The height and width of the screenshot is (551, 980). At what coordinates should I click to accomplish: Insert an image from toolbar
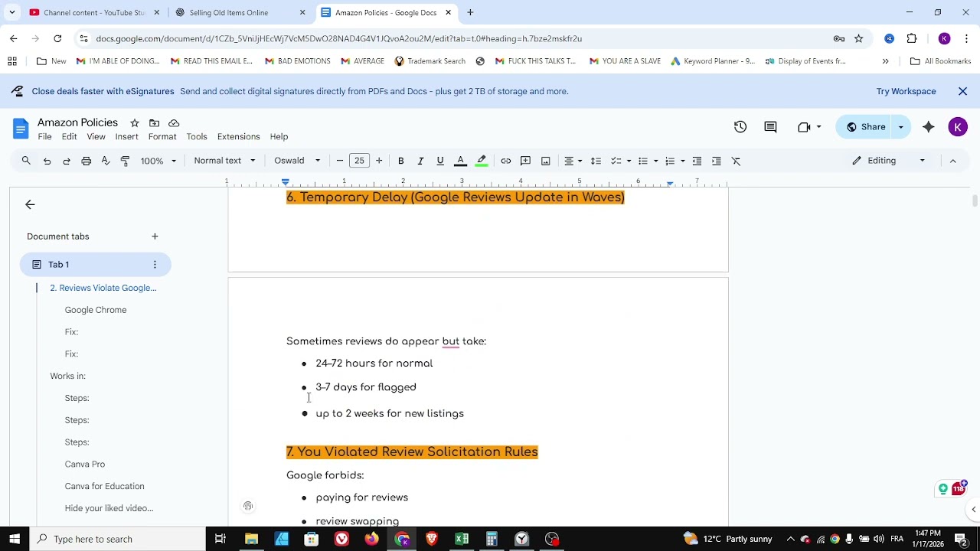[545, 161]
